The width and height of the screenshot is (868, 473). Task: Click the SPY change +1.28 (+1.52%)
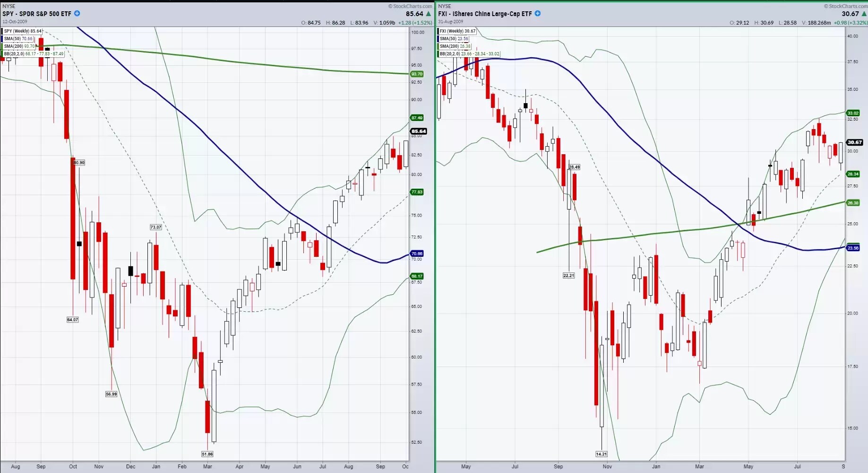coord(415,23)
